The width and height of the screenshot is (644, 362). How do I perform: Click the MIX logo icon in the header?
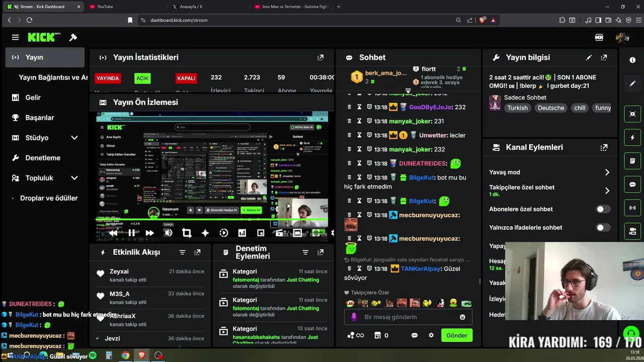pyautogui.click(x=599, y=37)
